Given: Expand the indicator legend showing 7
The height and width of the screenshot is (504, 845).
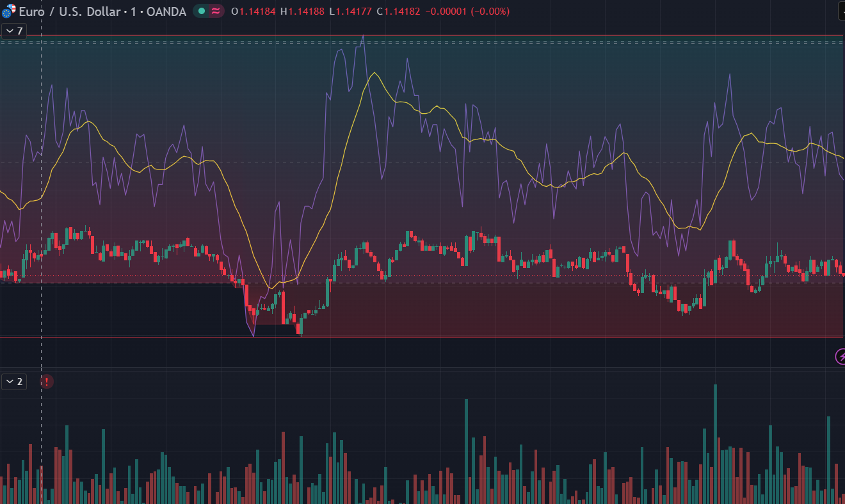Looking at the screenshot, I should pos(14,31).
